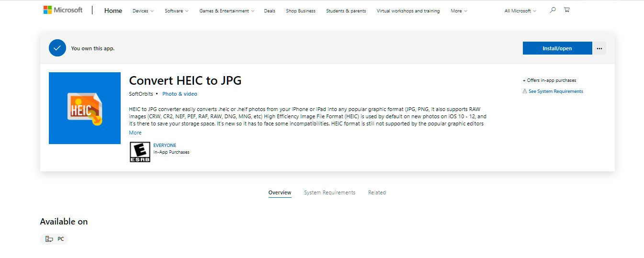Click the ESRB Everyone rating badge
The image size is (644, 258).
(x=140, y=152)
